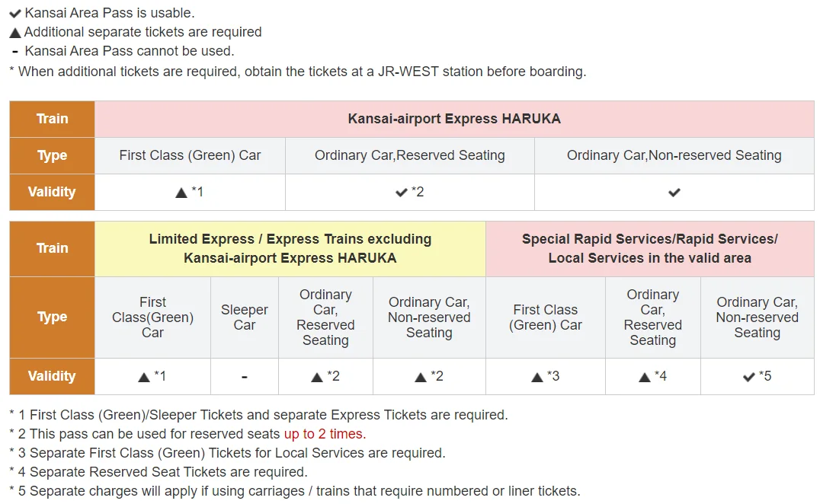Click the orange Type label in the second table
The width and height of the screenshot is (820, 504).
click(x=52, y=317)
